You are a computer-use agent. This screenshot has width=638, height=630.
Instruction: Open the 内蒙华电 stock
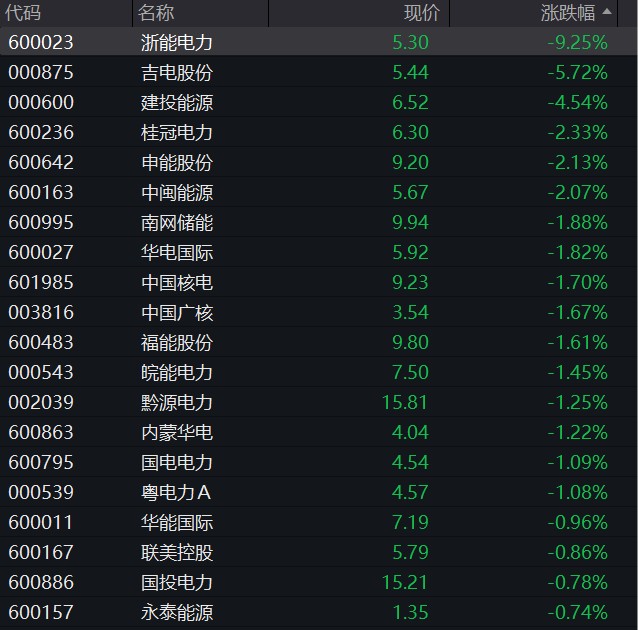tap(177, 432)
